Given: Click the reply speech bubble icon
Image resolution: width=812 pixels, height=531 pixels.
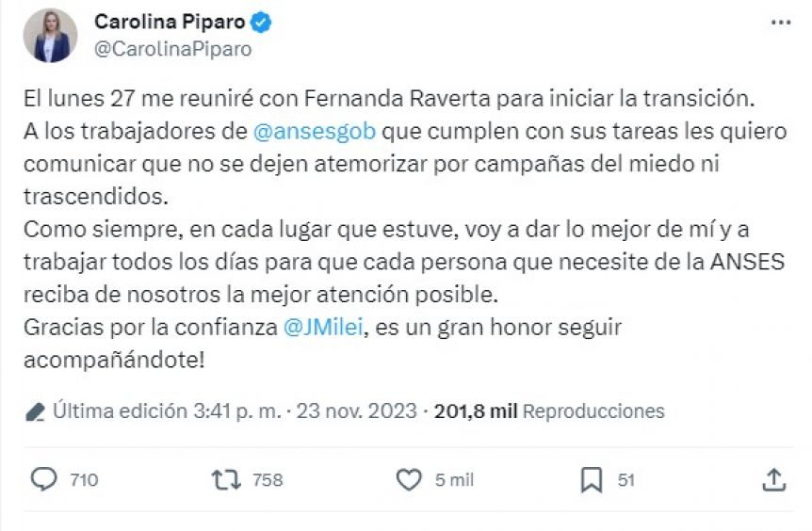Looking at the screenshot, I should pos(44,479).
